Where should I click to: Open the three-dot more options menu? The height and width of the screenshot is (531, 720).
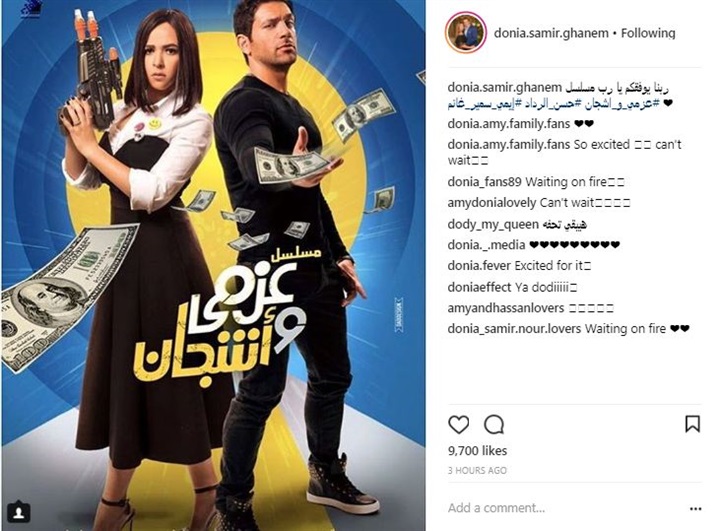696,508
